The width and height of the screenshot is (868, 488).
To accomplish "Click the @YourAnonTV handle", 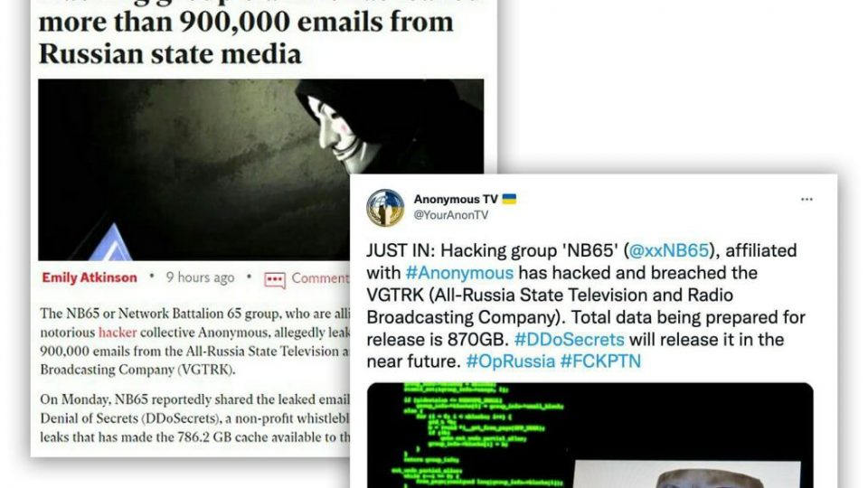I will [451, 215].
